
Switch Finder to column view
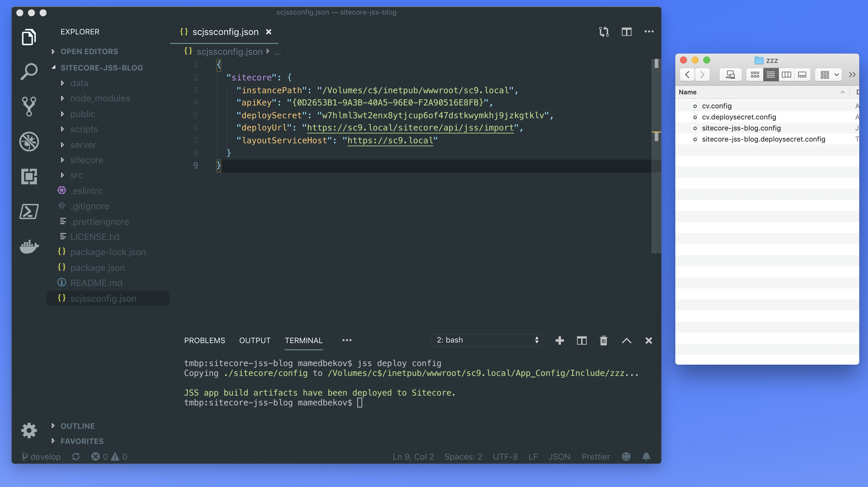tap(786, 74)
